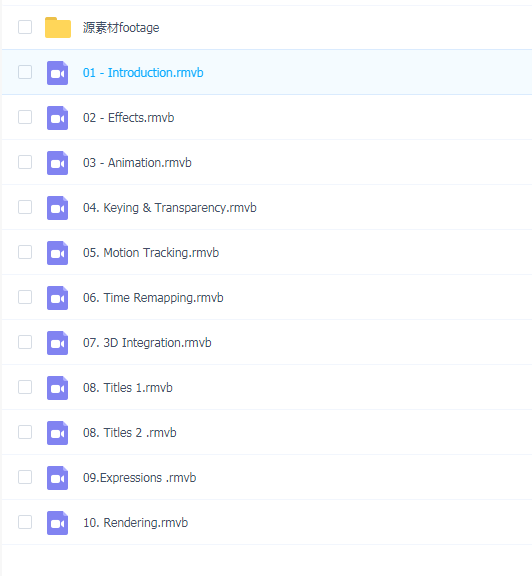
Task: Open the 02 - Effects.rmvb file name
Action: coord(128,118)
